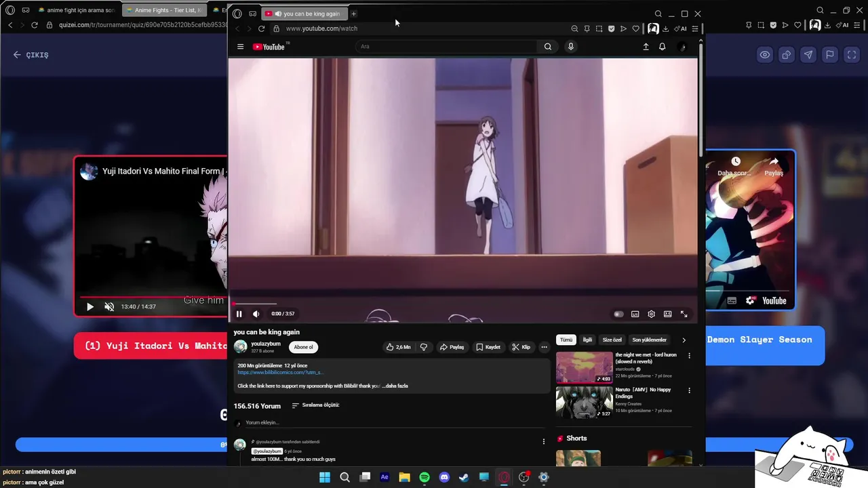Viewport: 868px width, 488px height.
Task: Open options for Naruto AMV video
Action: tap(689, 390)
